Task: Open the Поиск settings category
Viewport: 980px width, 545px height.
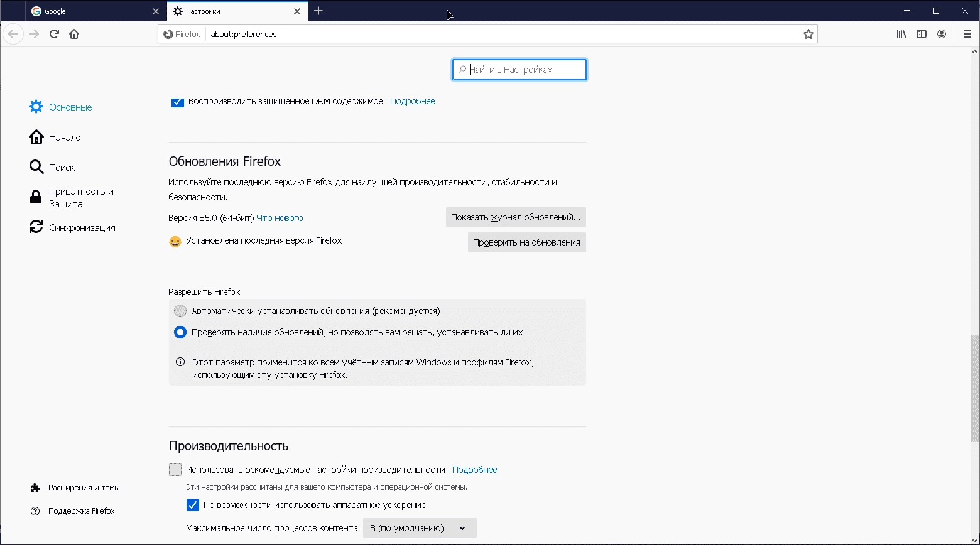Action: [52, 167]
